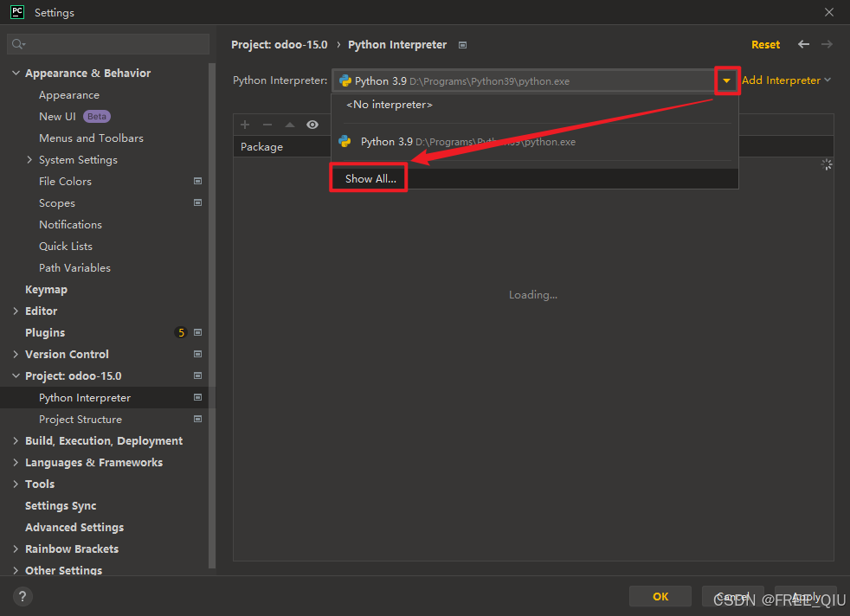The width and height of the screenshot is (850, 616).
Task: Click project-level icon beside Python Interpreter breadcrumb
Action: pyautogui.click(x=462, y=45)
